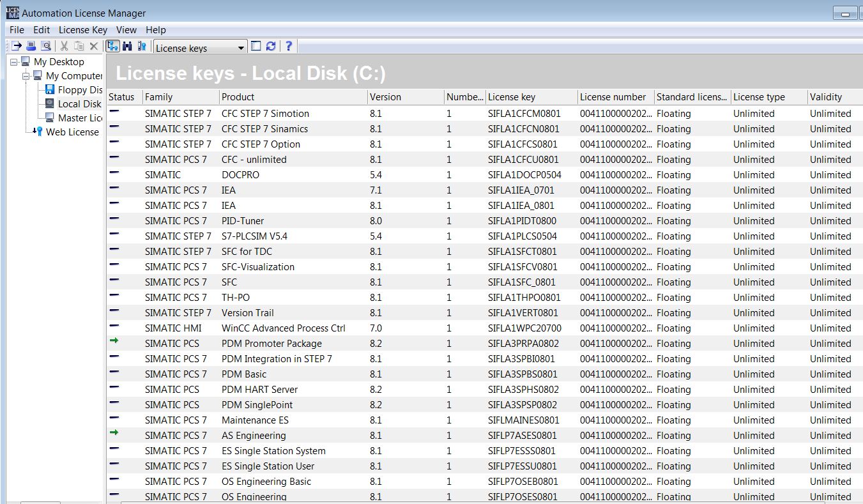Open the Edit menu

pos(42,29)
